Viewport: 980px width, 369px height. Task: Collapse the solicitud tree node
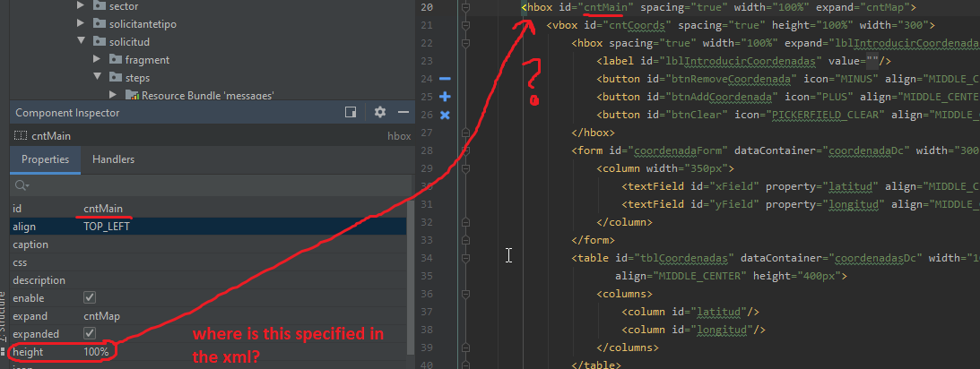coord(81,42)
